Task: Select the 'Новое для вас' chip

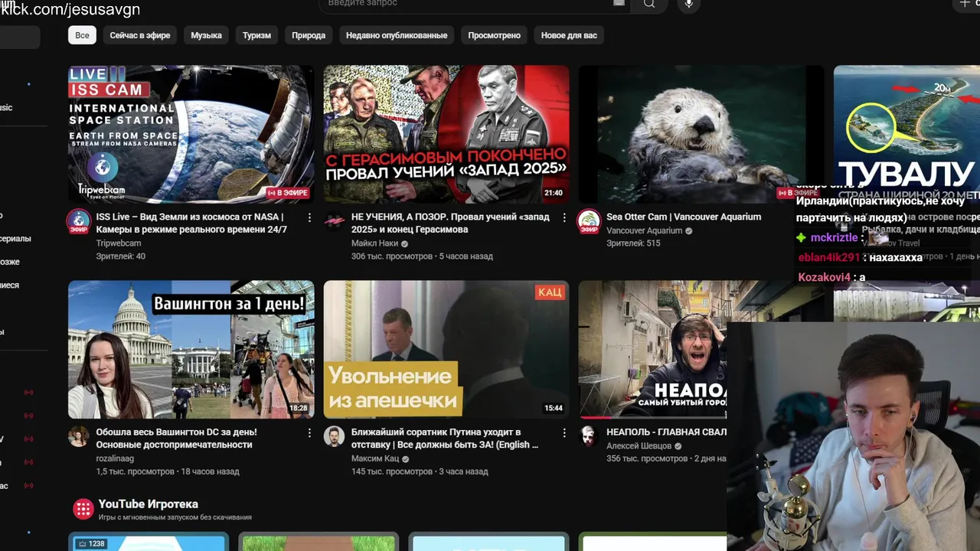Action: pos(569,35)
